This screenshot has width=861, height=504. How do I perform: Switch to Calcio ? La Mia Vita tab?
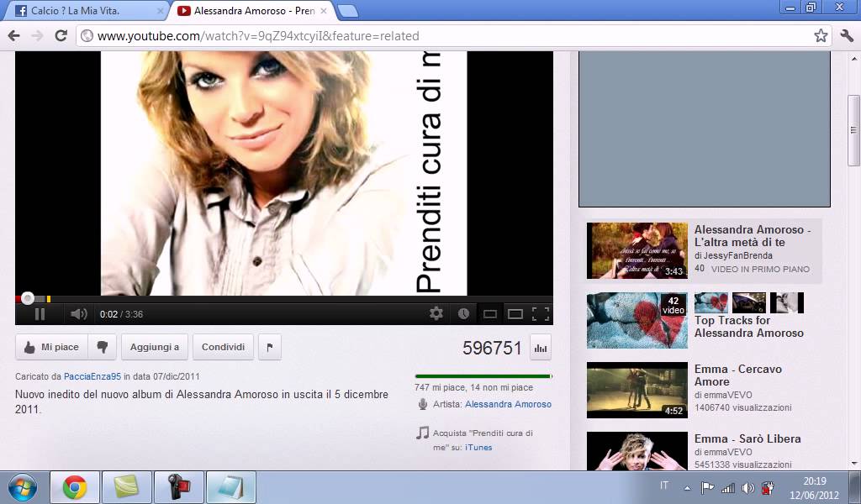(x=87, y=10)
